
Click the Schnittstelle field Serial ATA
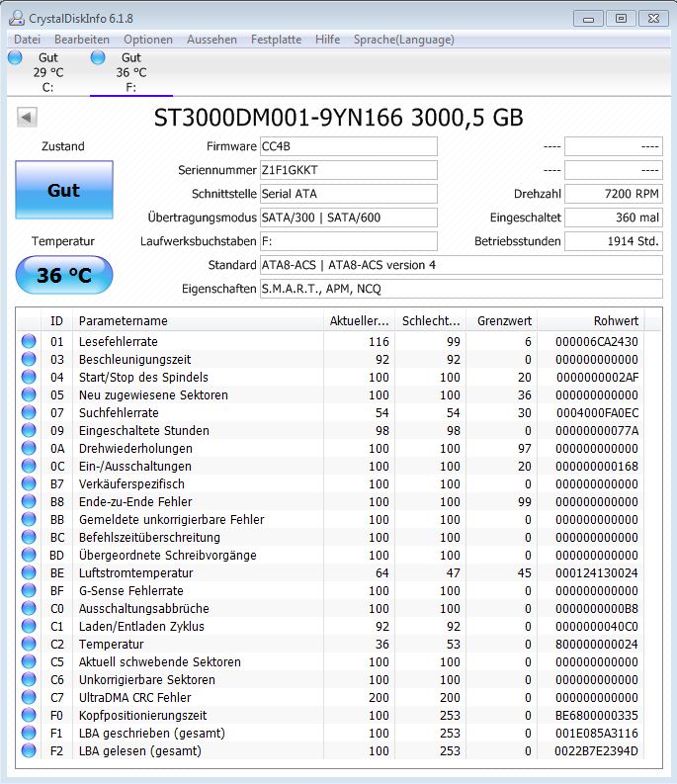click(349, 194)
